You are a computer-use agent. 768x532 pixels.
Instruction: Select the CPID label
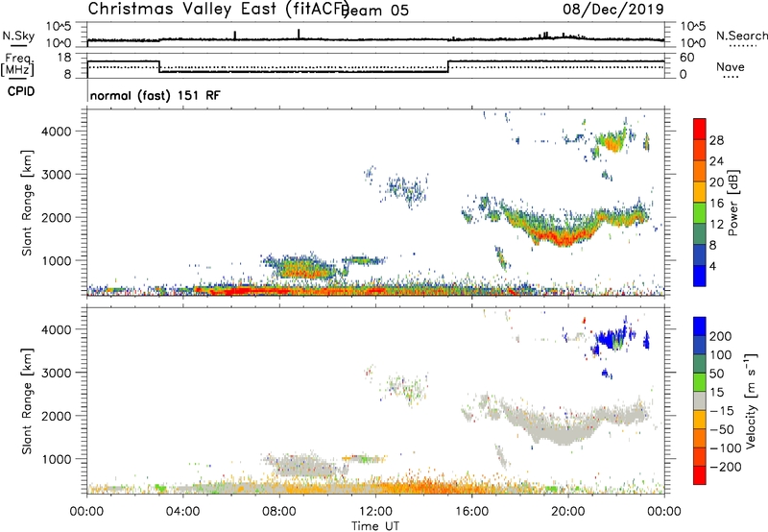coord(21,91)
